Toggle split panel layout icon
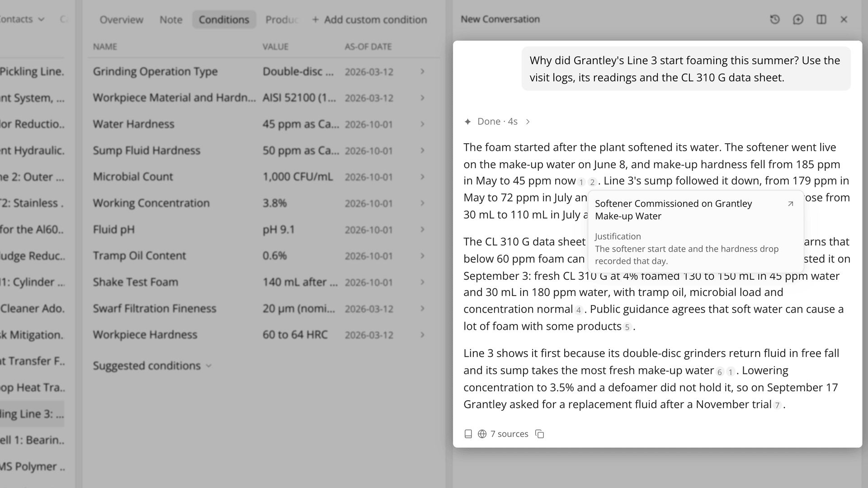This screenshot has height=488, width=868. [821, 19]
